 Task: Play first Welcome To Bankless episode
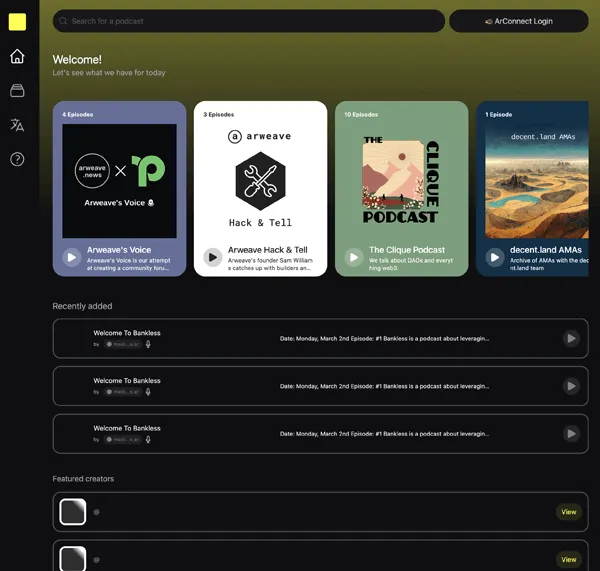(x=571, y=338)
